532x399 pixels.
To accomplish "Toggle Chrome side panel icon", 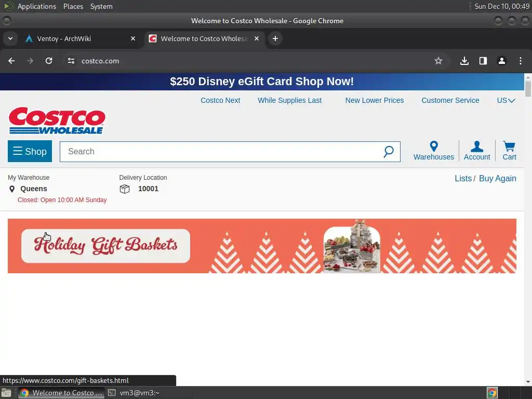I will (x=483, y=61).
